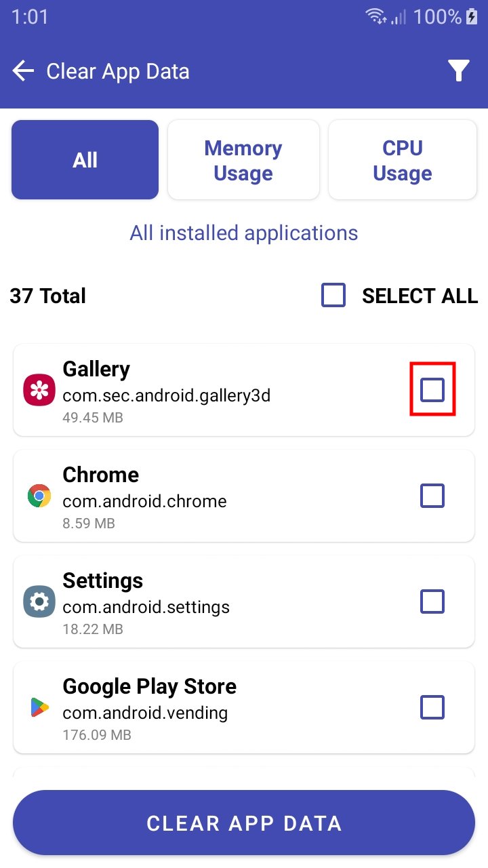This screenshot has width=488, height=868.
Task: Check the Settings app checkbox
Action: 432,601
